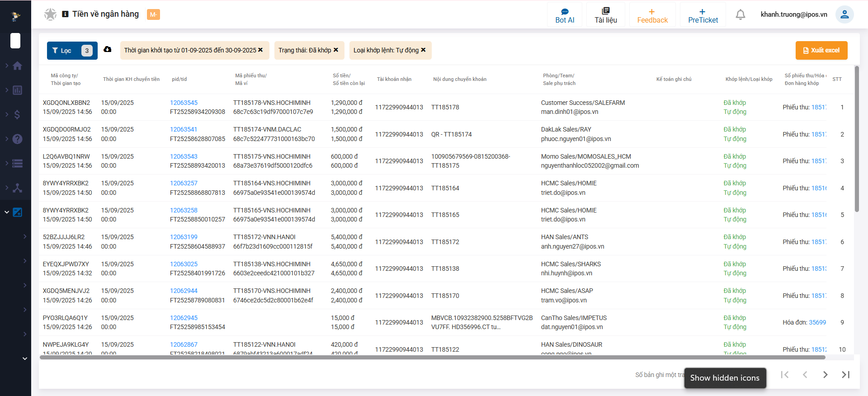Remove the Thời gian khởi tạo filter chip

coord(260,50)
